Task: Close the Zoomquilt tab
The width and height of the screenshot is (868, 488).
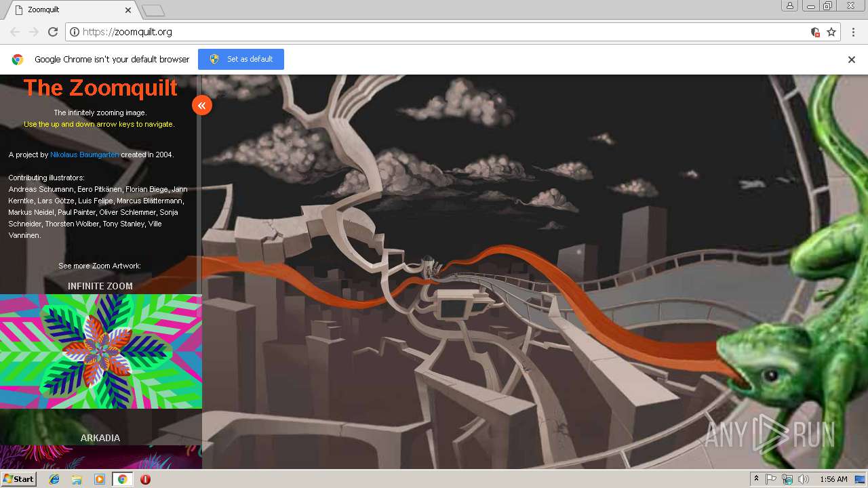Action: (x=128, y=10)
